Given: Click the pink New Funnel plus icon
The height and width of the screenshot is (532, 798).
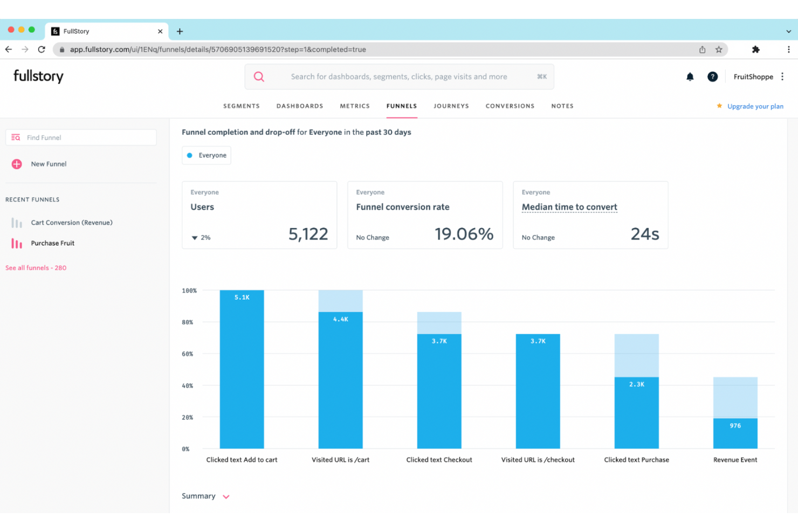Looking at the screenshot, I should [x=17, y=164].
